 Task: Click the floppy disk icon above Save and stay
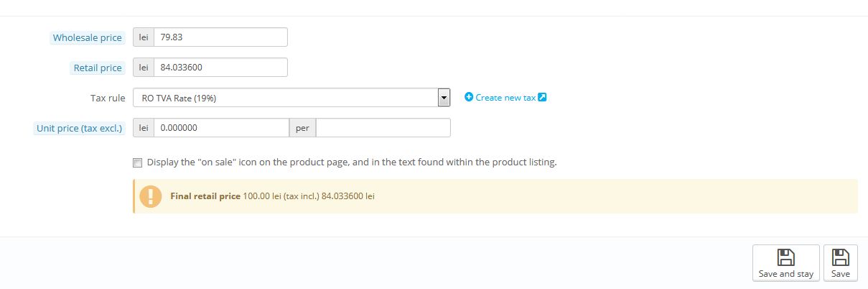tap(785, 258)
